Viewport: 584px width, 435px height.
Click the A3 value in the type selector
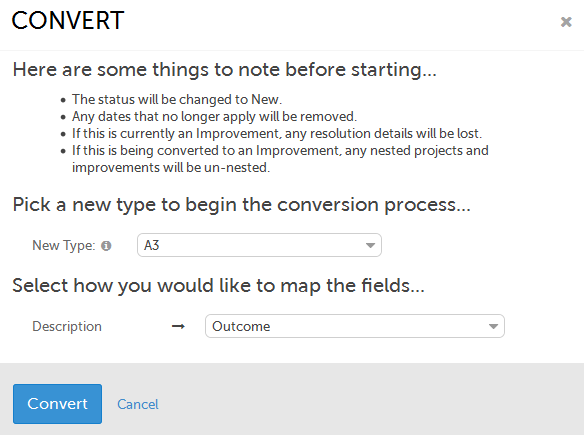[x=152, y=245]
